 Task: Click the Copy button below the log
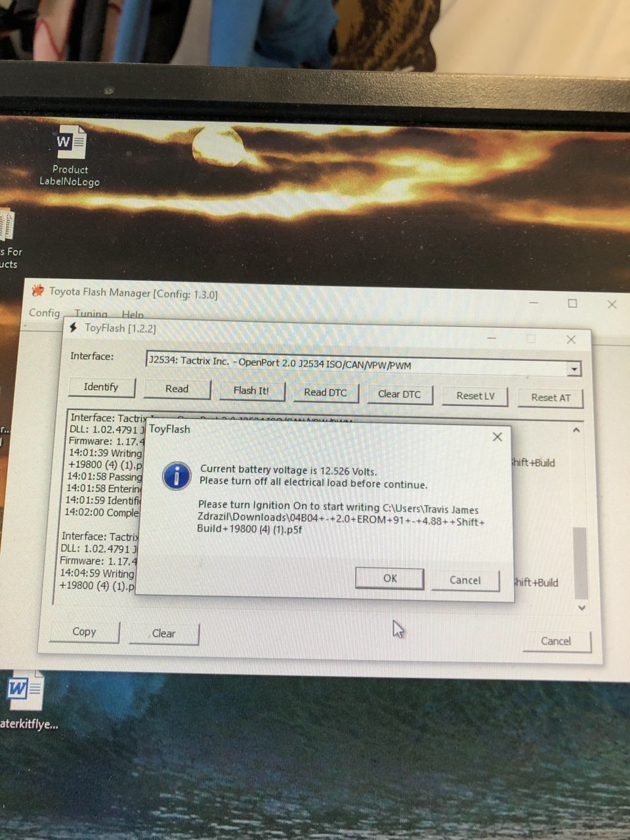85,631
